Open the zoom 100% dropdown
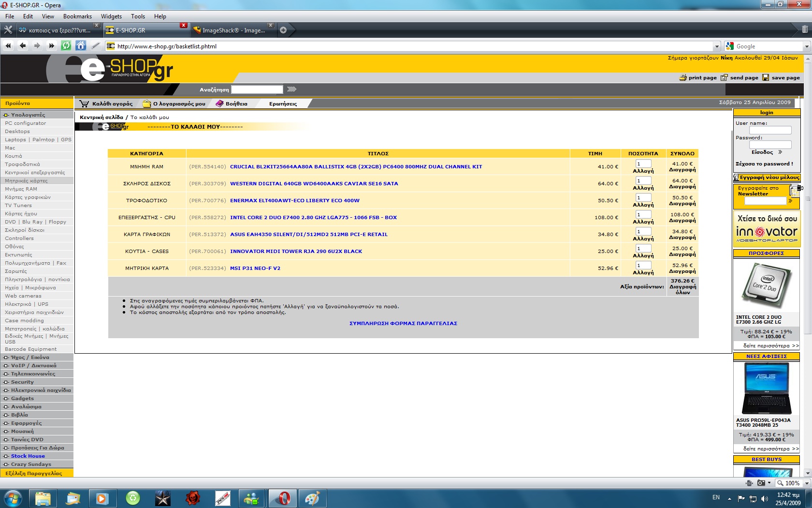 tap(807, 483)
